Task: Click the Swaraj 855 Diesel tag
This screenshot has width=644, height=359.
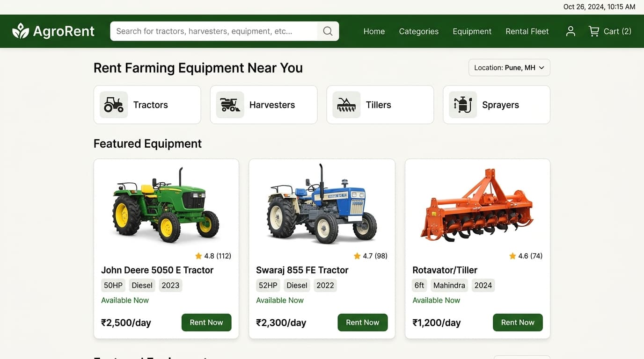Action: pyautogui.click(x=297, y=285)
